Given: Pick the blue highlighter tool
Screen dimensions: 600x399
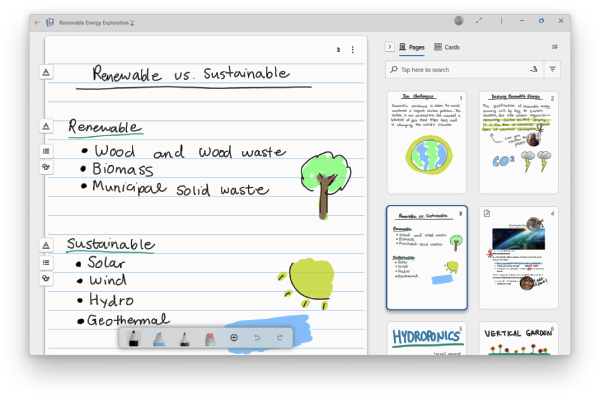Looking at the screenshot, I should pos(159,339).
